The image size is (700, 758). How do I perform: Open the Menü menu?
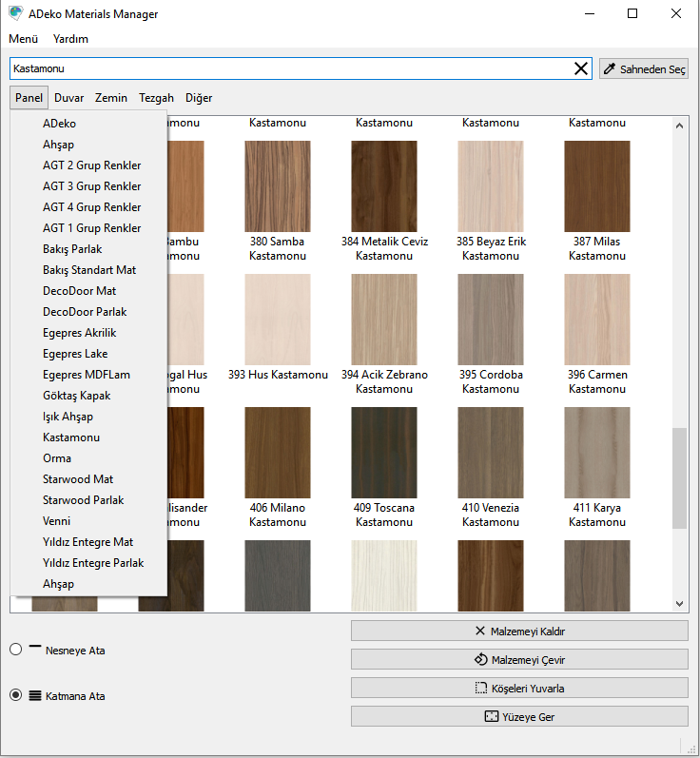[x=23, y=39]
